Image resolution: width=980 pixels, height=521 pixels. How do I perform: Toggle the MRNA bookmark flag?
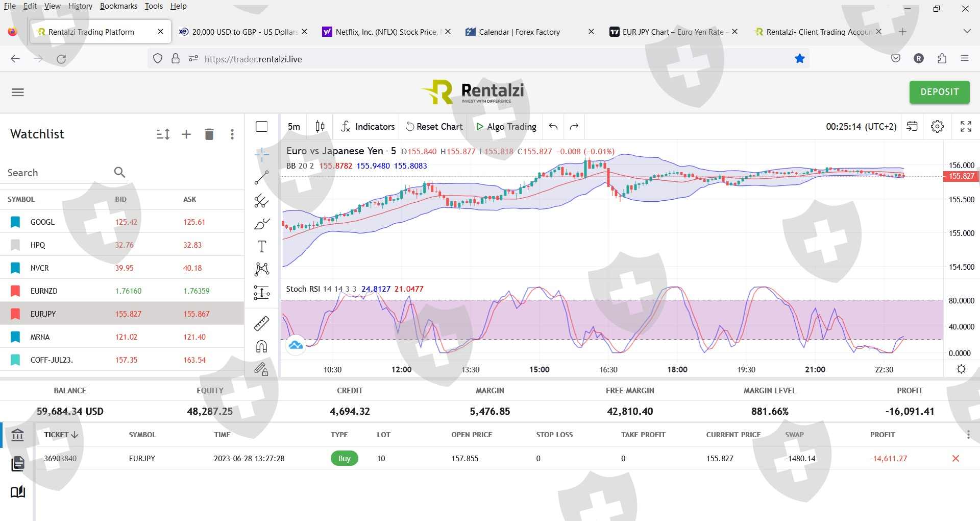(x=15, y=337)
